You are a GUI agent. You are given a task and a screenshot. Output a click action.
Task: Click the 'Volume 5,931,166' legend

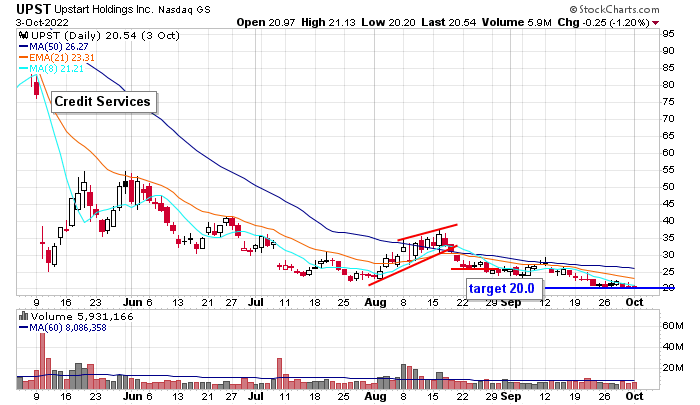tap(82, 317)
